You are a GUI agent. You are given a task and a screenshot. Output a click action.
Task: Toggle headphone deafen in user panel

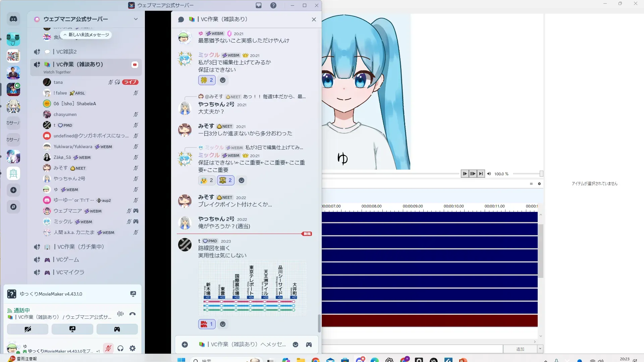120,349
